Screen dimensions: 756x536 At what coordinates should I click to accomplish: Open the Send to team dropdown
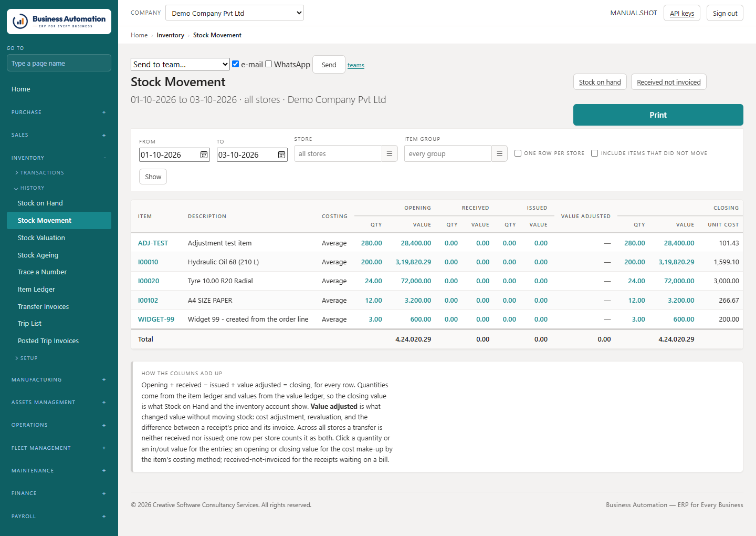pos(180,64)
